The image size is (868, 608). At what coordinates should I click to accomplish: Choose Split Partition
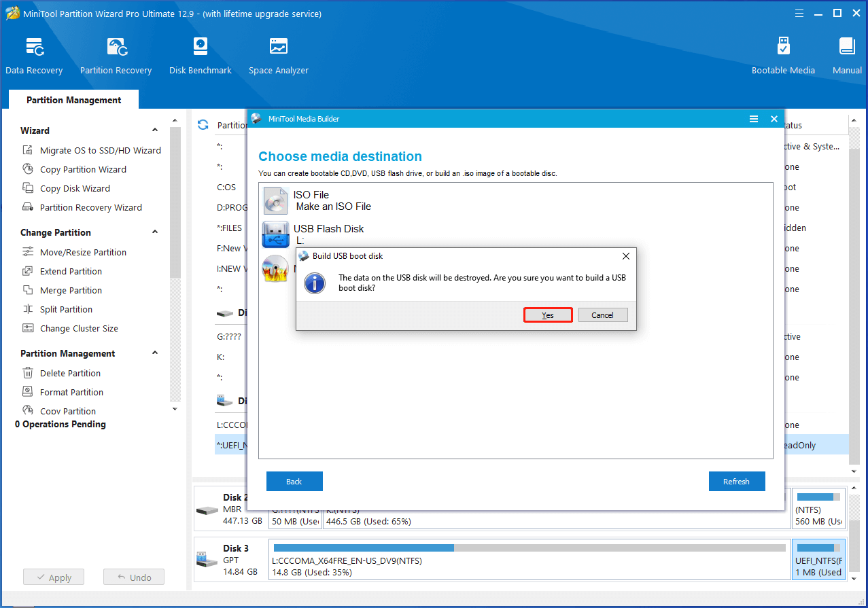point(57,309)
